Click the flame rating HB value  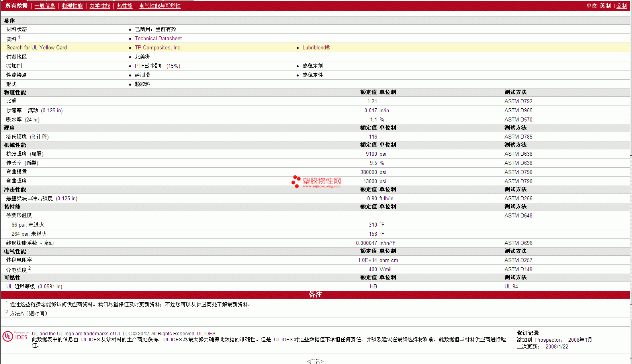373,286
